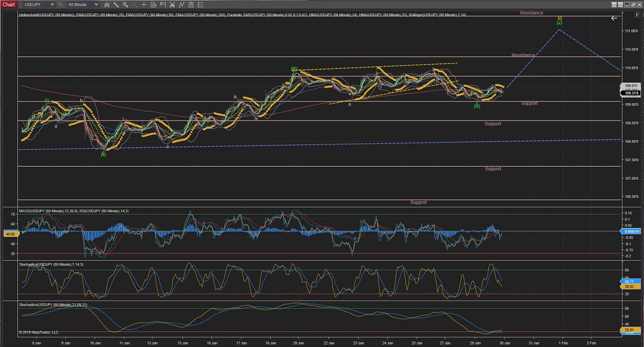The width and height of the screenshot is (644, 347).
Task: Select the topmost Resistance line label
Action: (x=531, y=13)
